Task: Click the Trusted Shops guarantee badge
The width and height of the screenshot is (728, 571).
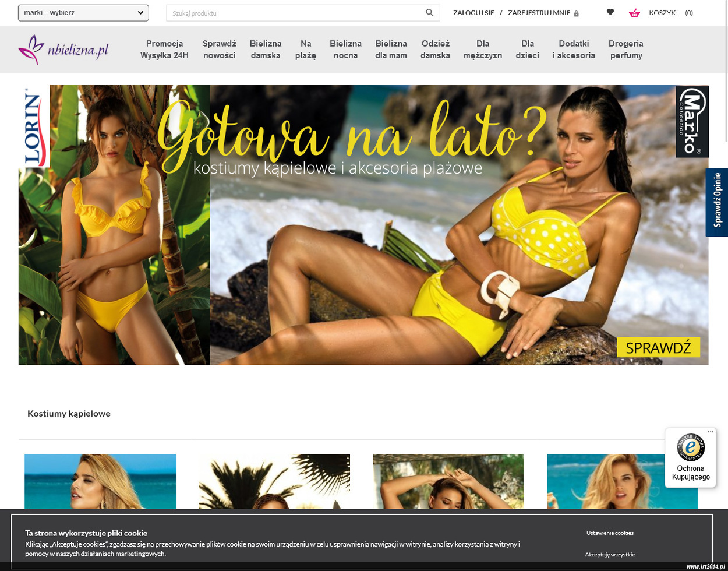Action: click(691, 447)
